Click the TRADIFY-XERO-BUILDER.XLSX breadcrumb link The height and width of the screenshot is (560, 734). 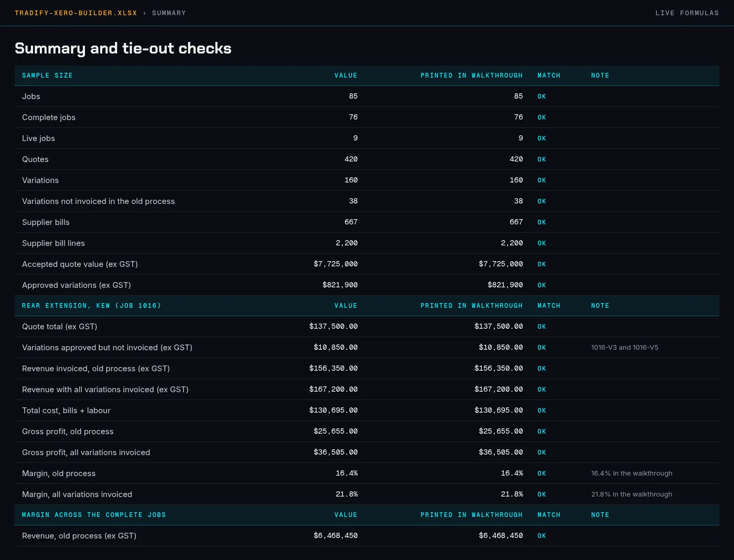75,13
